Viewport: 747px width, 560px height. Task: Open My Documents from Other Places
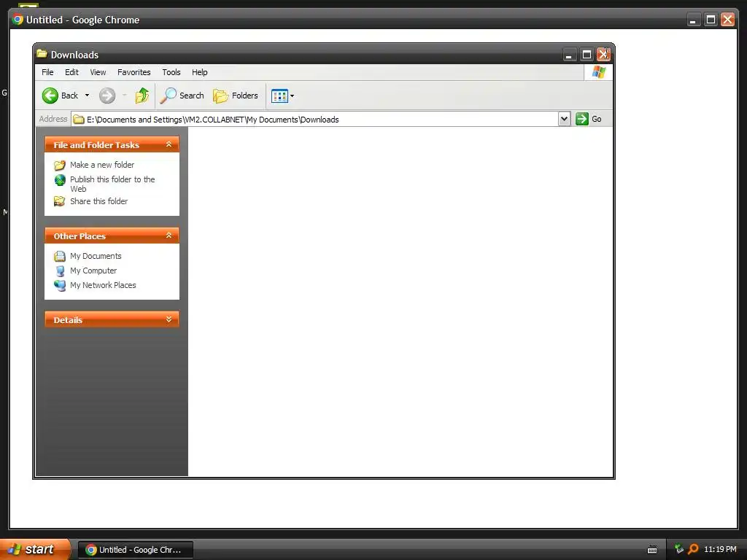point(96,256)
